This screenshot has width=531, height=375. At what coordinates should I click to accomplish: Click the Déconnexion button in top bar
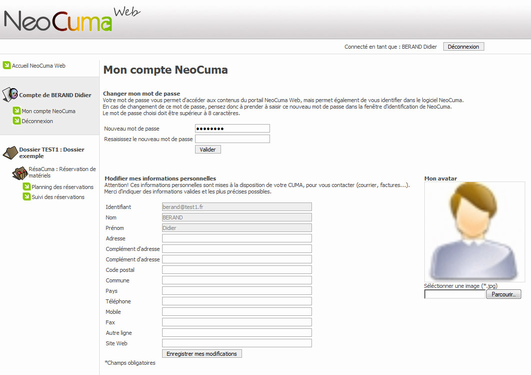tap(463, 47)
